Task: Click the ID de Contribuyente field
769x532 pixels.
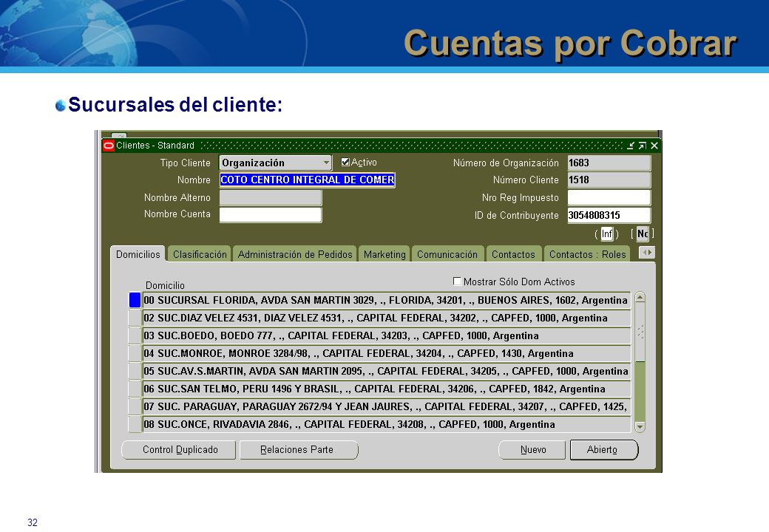Action: 609,215
